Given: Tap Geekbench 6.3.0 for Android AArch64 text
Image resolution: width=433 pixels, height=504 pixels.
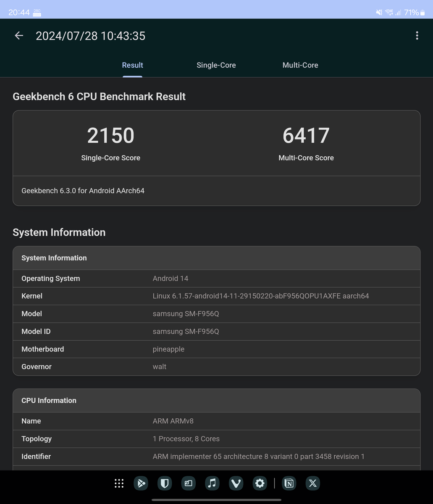Looking at the screenshot, I should click(x=83, y=191).
